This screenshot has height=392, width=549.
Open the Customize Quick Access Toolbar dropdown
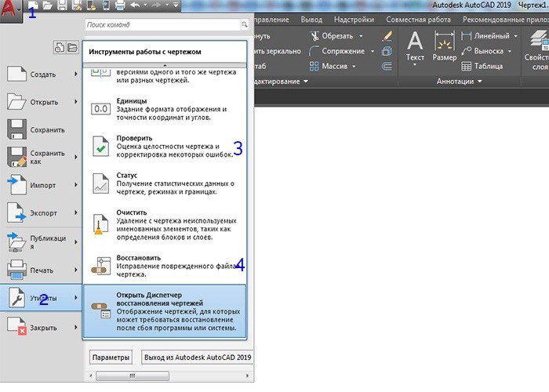pos(176,5)
